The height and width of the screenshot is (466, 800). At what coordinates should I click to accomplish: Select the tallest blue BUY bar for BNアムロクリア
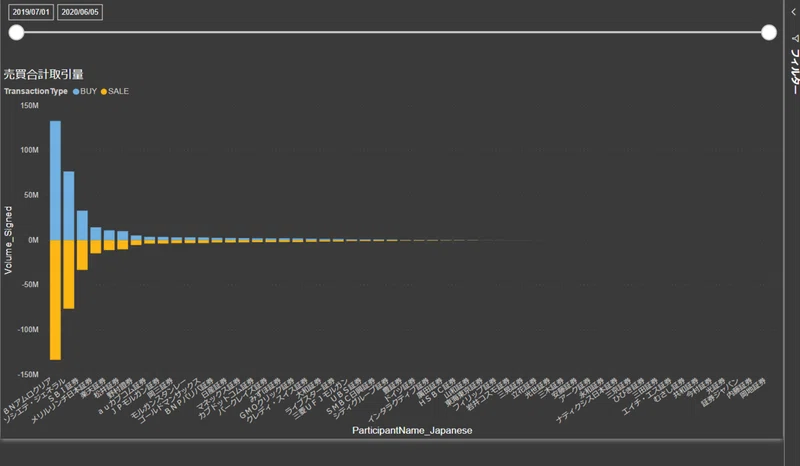(x=55, y=180)
